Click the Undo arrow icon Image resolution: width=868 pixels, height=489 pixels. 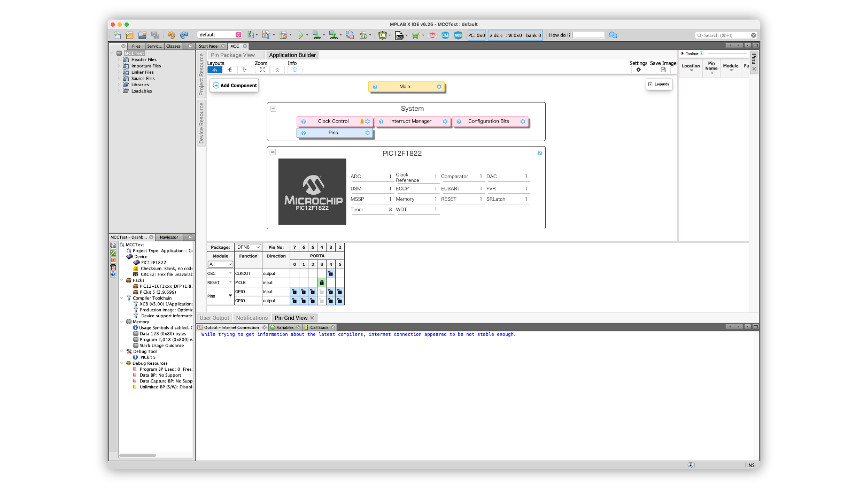[x=171, y=35]
